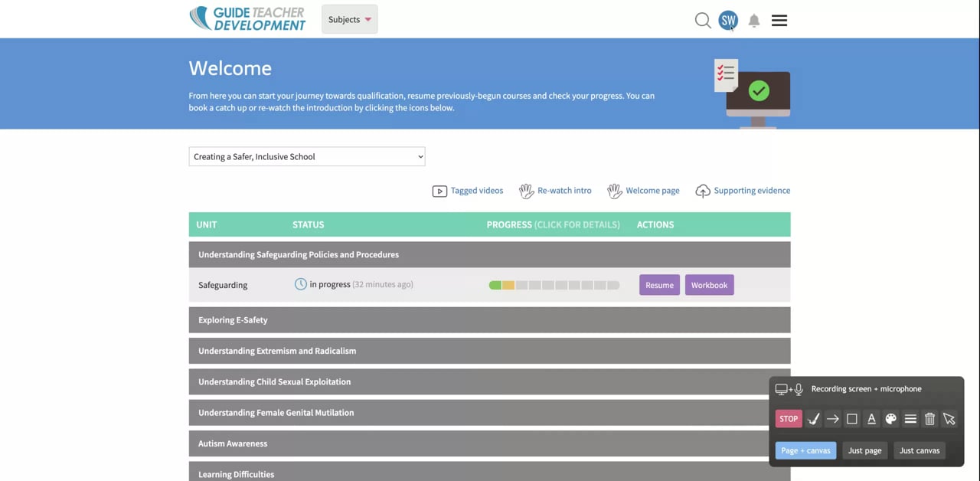Click the computer checklist illustration
This screenshot has width=980, height=481.
[x=752, y=93]
